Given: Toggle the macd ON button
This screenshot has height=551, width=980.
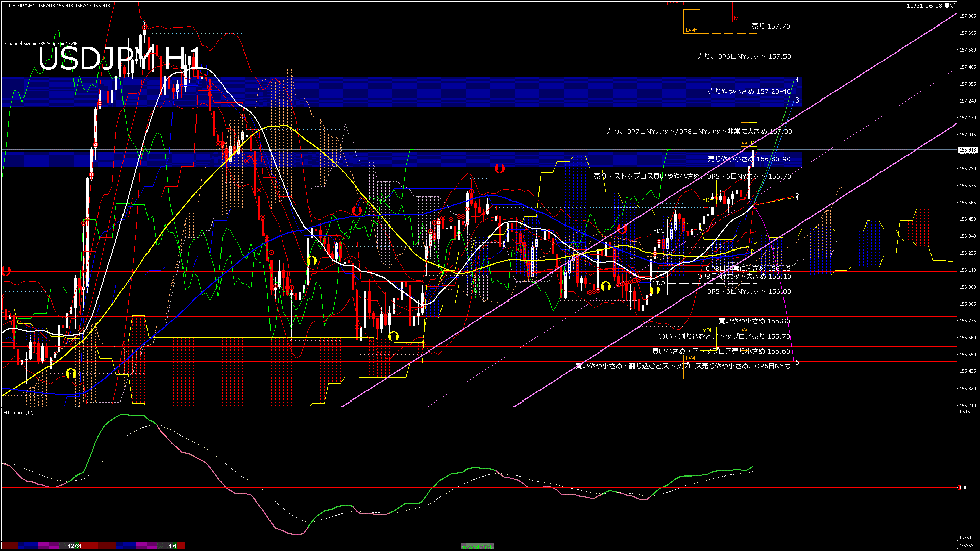Looking at the screenshot, I should pyautogui.click(x=477, y=546).
